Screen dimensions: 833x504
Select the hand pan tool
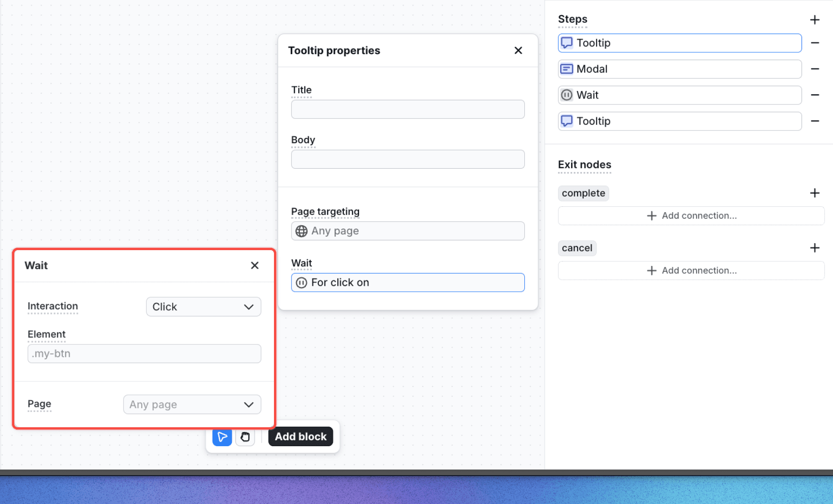click(245, 437)
